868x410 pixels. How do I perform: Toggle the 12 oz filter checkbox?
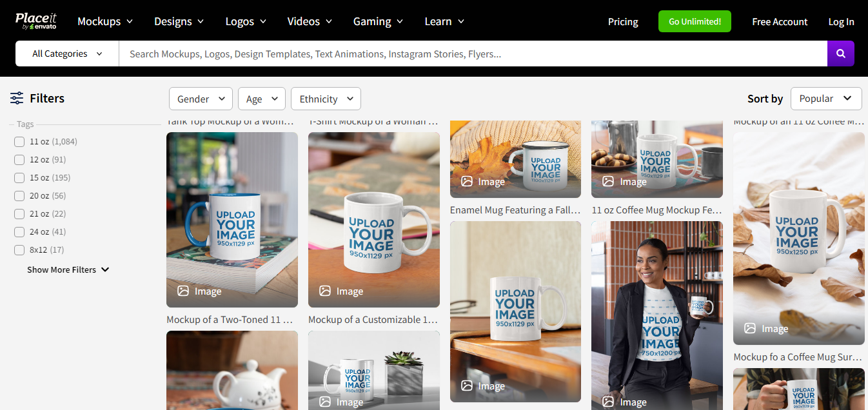(19, 159)
